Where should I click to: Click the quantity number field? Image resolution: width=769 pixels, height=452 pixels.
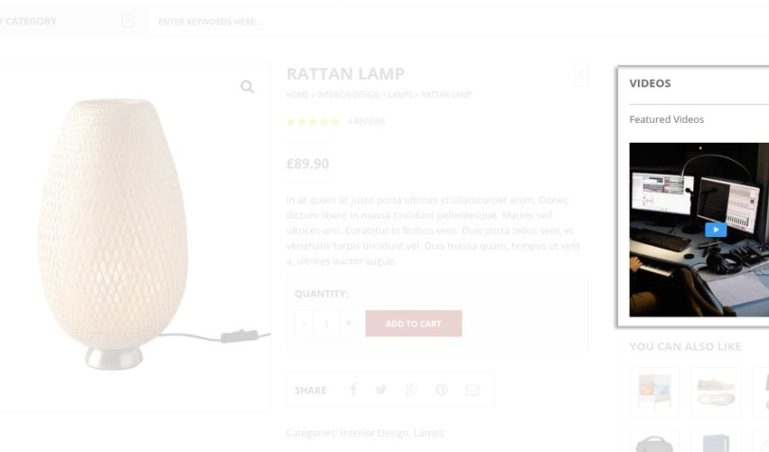click(326, 323)
